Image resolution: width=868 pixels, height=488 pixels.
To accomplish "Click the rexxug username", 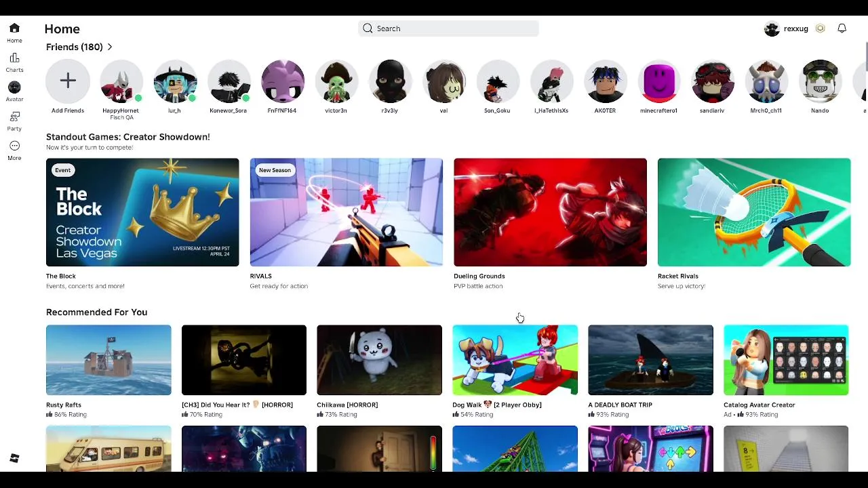I will pos(796,28).
